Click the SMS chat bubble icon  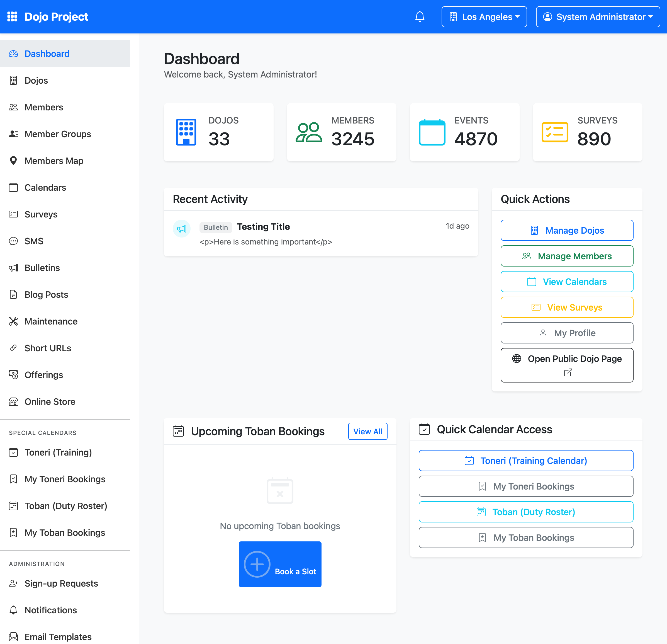(13, 241)
